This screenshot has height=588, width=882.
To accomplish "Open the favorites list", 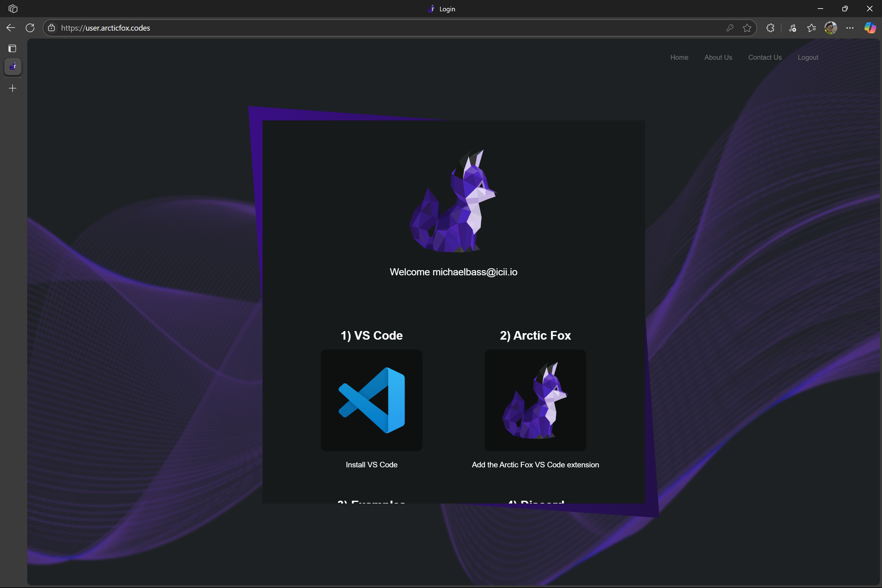I will tap(812, 28).
